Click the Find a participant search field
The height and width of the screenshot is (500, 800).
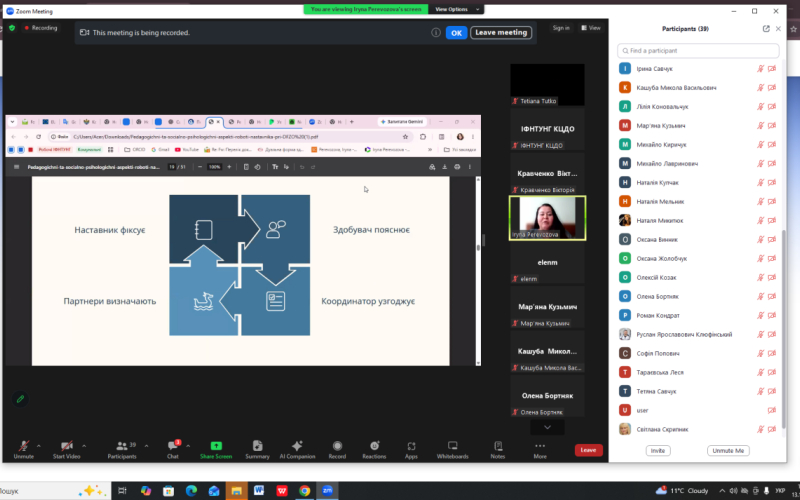[x=698, y=51]
